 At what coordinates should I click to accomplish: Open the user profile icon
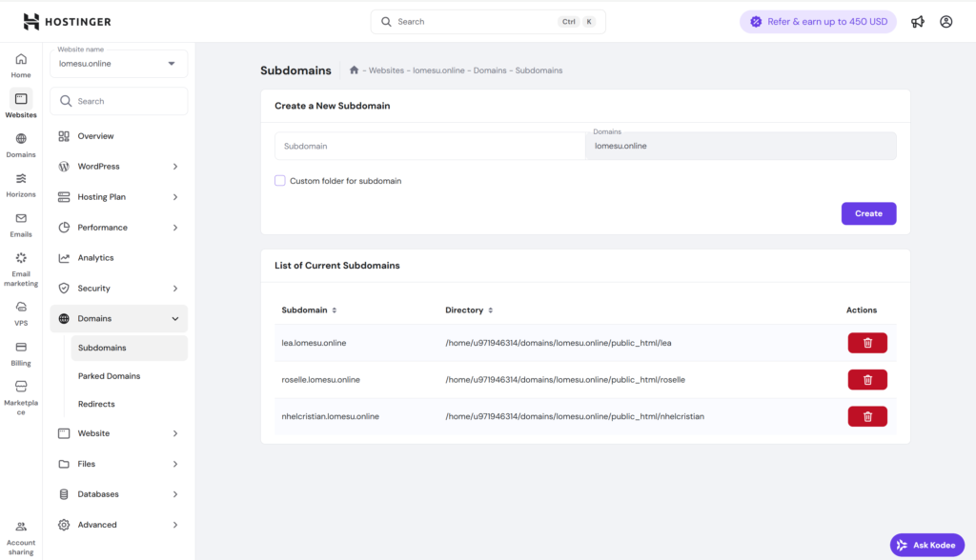[945, 22]
